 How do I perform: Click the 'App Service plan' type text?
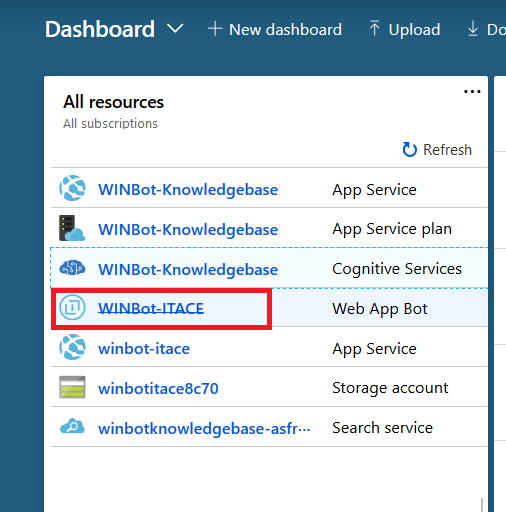pos(392,229)
